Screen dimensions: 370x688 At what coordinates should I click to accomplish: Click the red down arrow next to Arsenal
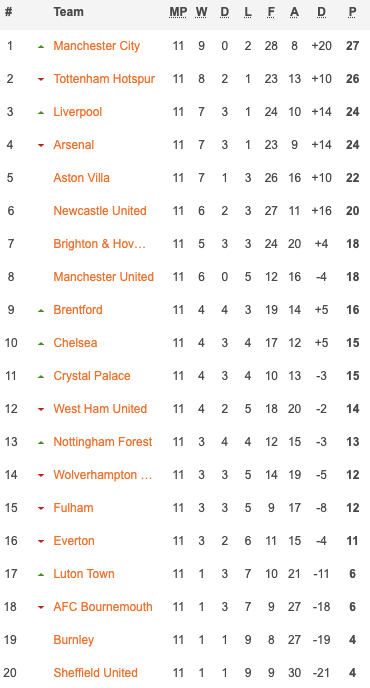[x=41, y=145]
